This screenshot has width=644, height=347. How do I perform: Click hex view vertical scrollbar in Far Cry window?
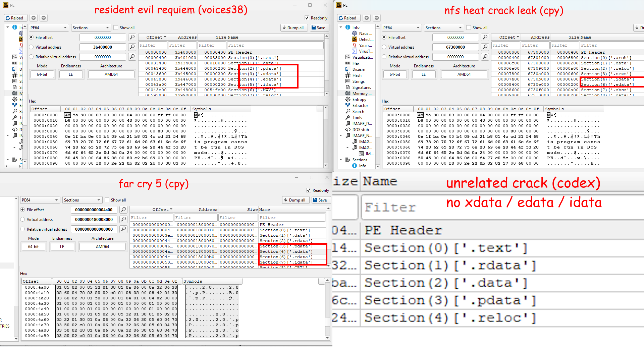[x=328, y=309]
